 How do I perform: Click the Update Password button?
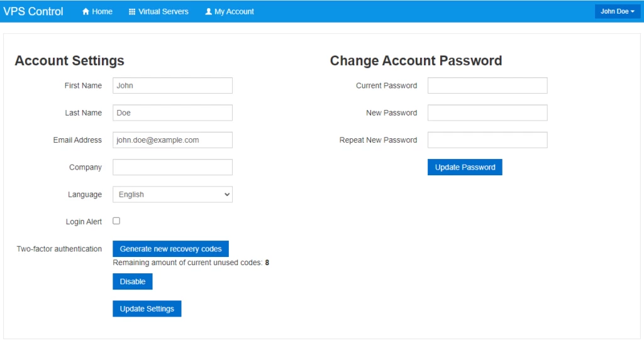[x=465, y=167]
